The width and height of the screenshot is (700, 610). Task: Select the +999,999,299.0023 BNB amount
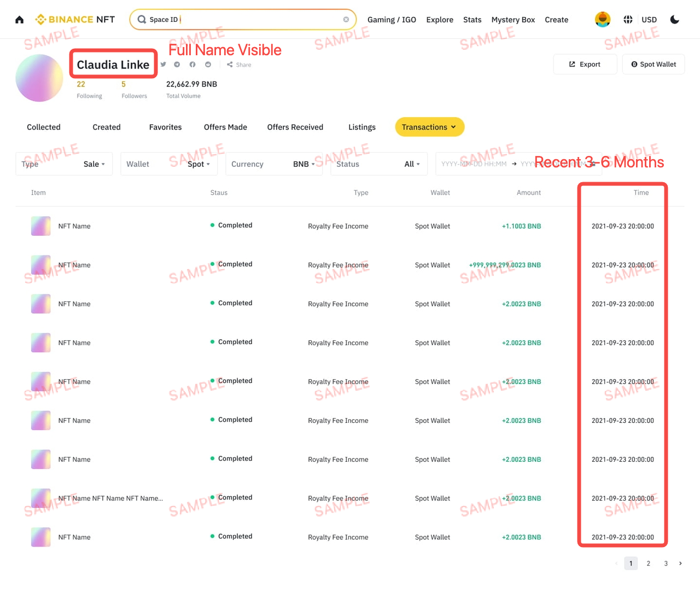505,265
